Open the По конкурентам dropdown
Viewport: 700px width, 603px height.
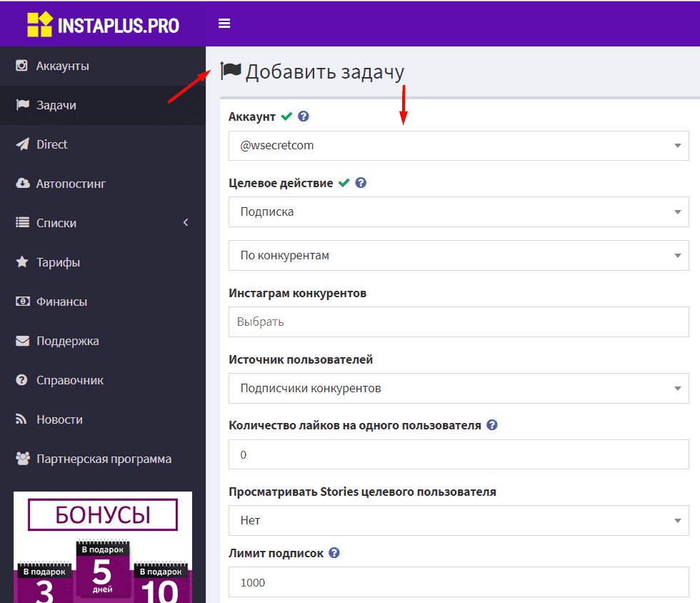tap(459, 256)
